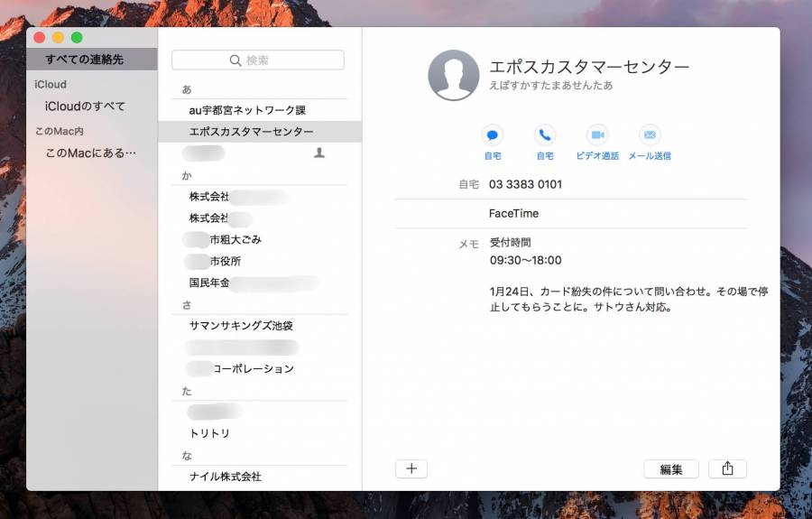Click the contact name heading エポスカスタマーセンター
The width and height of the screenshot is (812, 519).
coord(589,67)
